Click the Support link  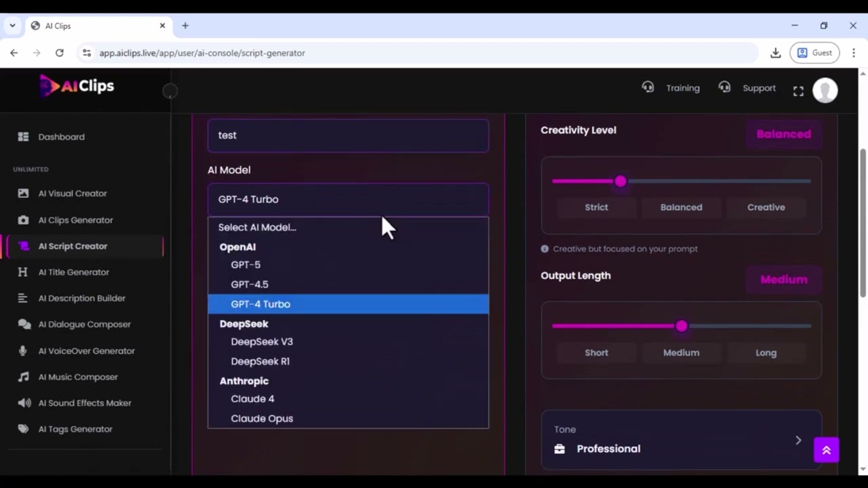(759, 88)
